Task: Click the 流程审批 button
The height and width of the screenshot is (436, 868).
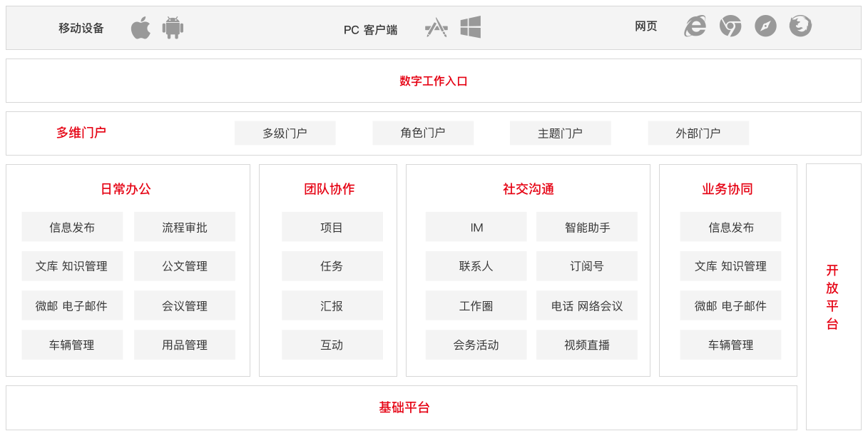Action: (185, 227)
